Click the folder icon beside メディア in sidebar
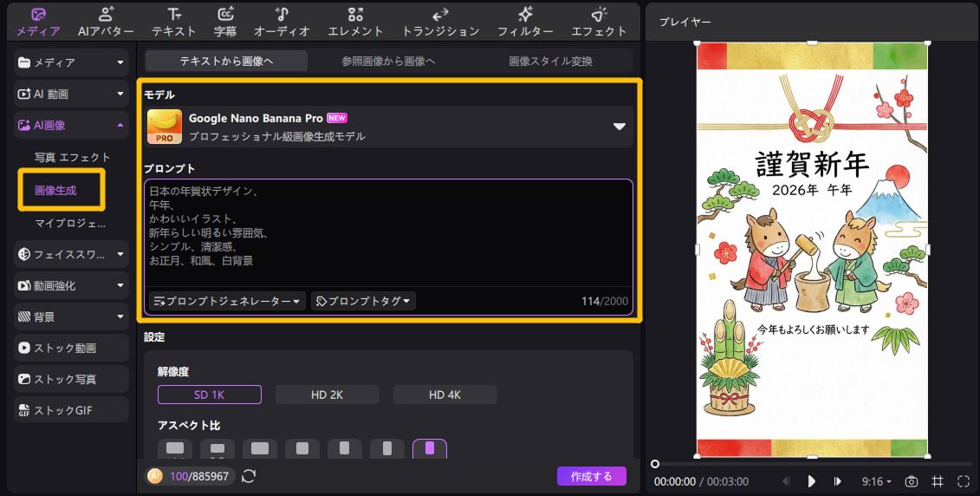Image resolution: width=980 pixels, height=496 pixels. 24,62
